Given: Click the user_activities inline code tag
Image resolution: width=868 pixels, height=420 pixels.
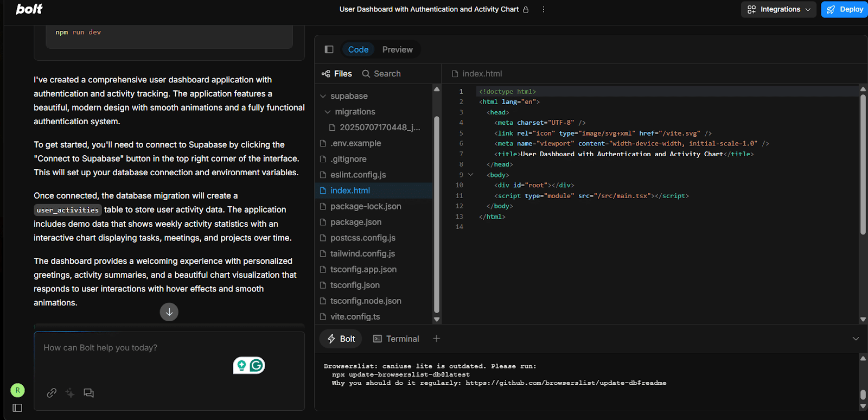Looking at the screenshot, I should 68,210.
